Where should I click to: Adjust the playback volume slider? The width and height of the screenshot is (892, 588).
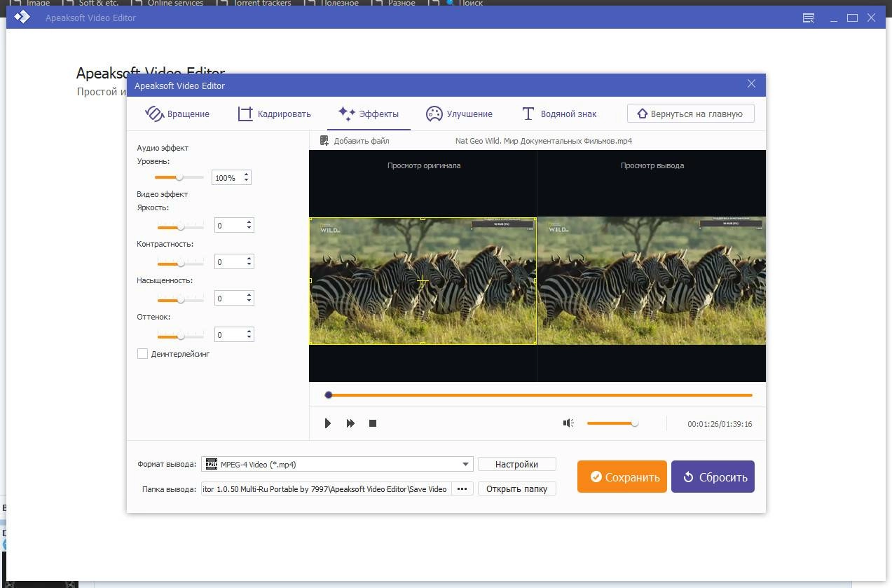click(x=613, y=423)
